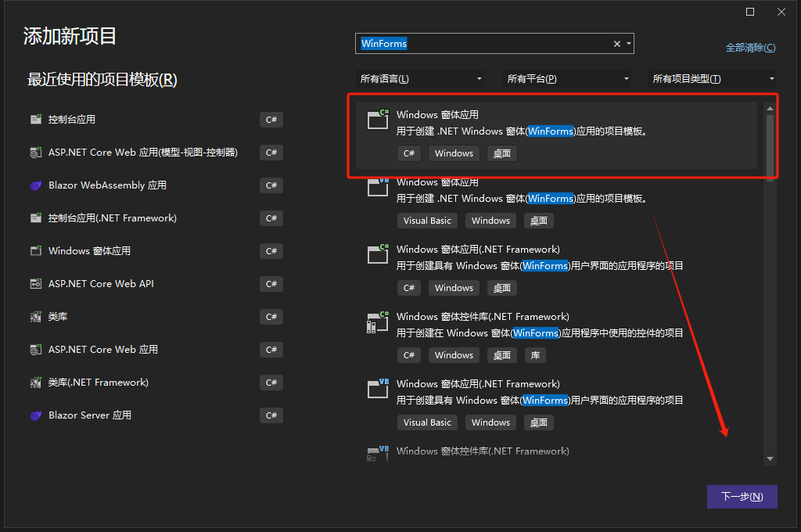Click the ASP.NET Core Web 应用(模型-视图-控制器) icon
Screen dimensions: 801x532
(x=36, y=153)
